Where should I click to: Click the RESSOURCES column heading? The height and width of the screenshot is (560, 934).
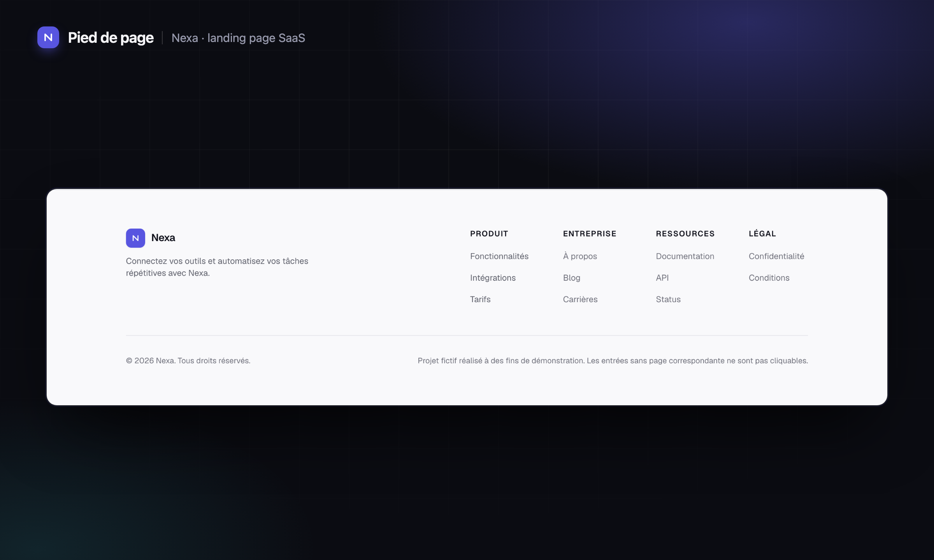point(685,234)
